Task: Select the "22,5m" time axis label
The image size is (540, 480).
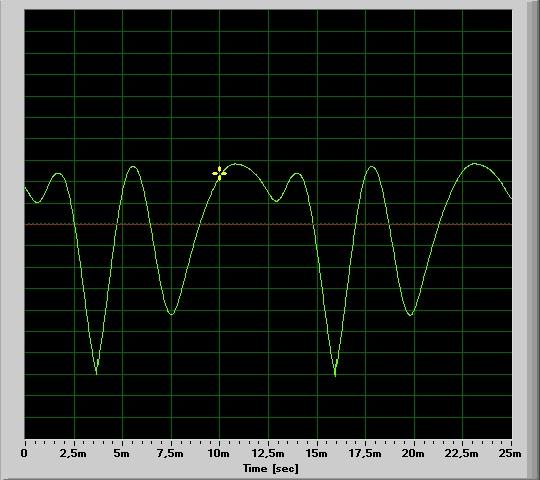Action: click(462, 453)
